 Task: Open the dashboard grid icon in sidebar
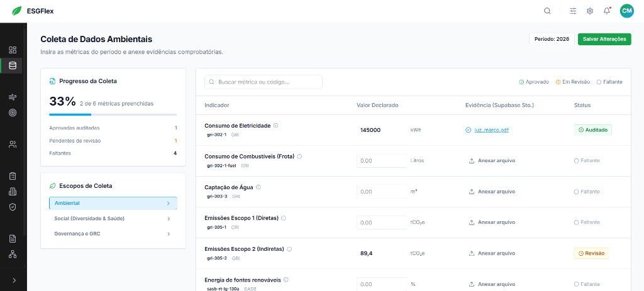click(13, 50)
